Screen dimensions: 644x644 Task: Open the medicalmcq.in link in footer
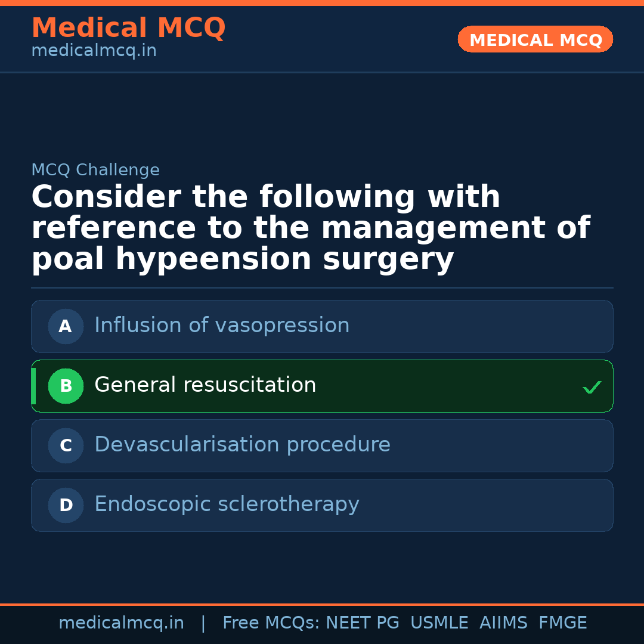pos(121,623)
